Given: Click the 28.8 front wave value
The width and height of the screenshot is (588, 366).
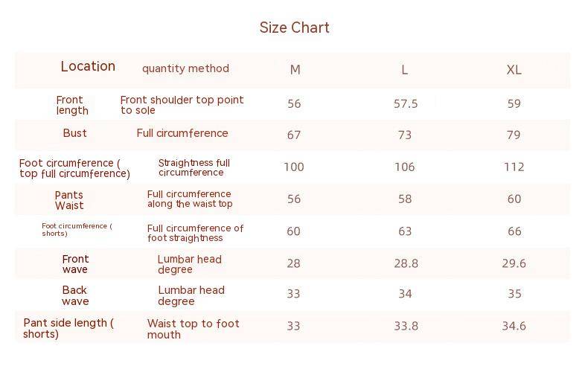Looking at the screenshot, I should click(406, 264).
